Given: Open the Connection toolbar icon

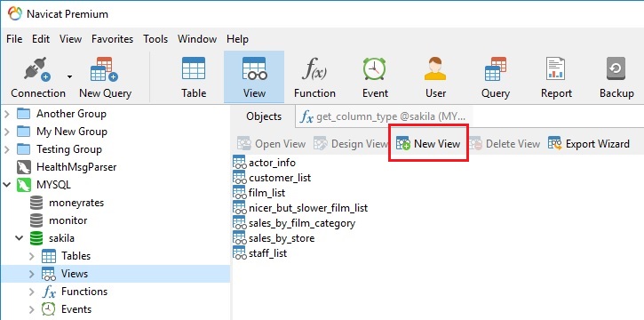Looking at the screenshot, I should click(x=37, y=69).
